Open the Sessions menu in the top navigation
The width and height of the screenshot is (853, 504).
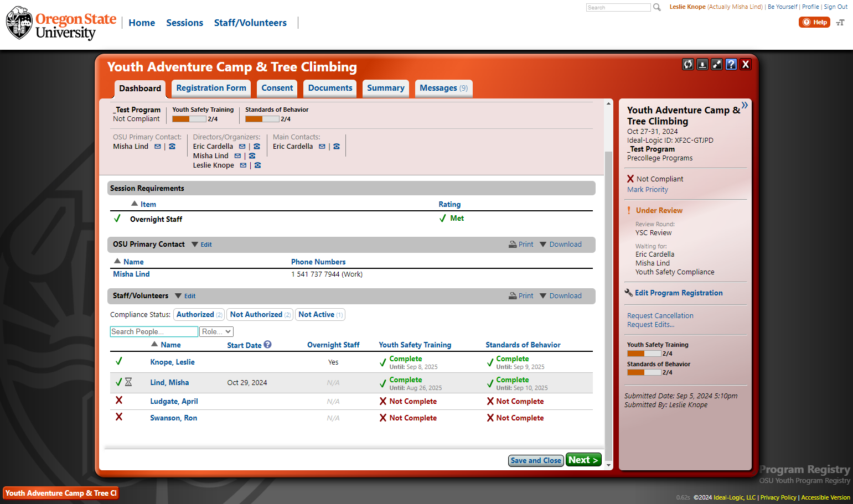click(184, 23)
